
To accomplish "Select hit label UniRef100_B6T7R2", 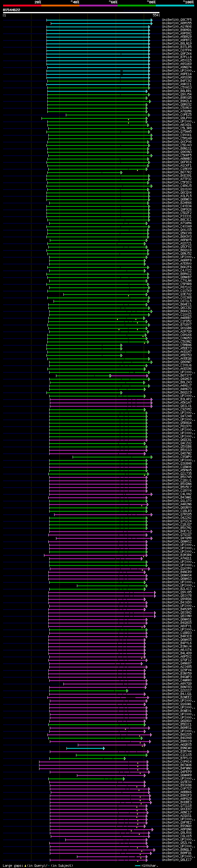I will (x=177, y=172).
